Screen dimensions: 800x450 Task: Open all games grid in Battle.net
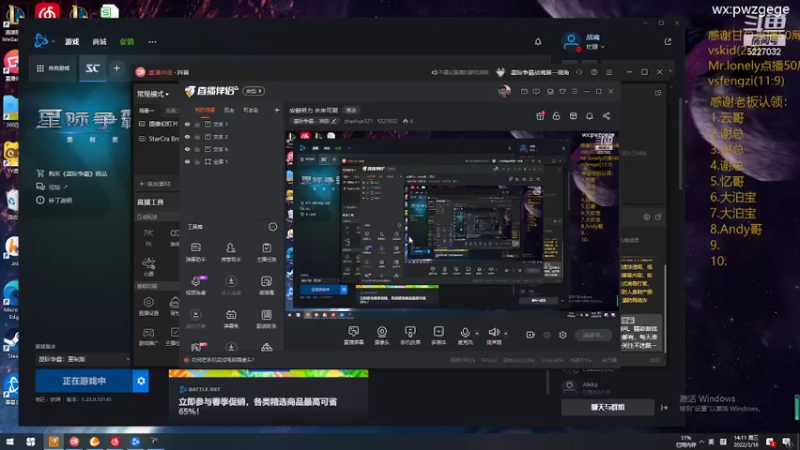pos(53,68)
